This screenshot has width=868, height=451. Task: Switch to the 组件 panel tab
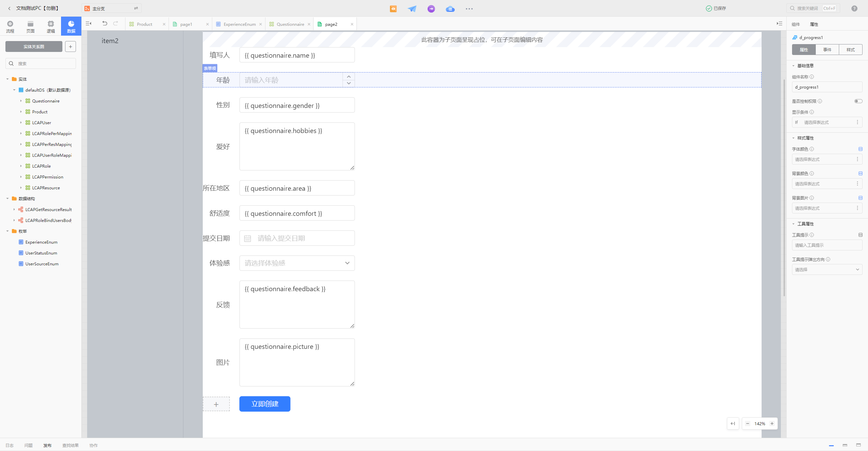pyautogui.click(x=796, y=24)
